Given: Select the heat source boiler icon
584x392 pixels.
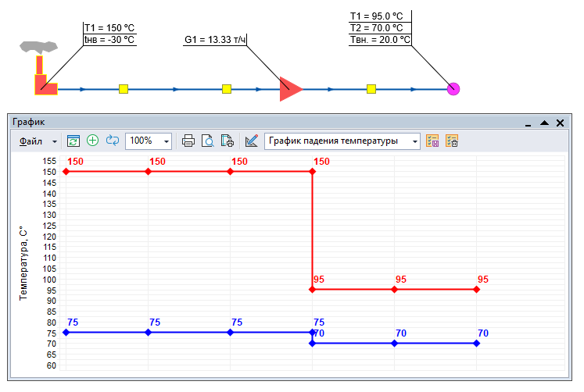Looking at the screenshot, I should click(x=44, y=78).
